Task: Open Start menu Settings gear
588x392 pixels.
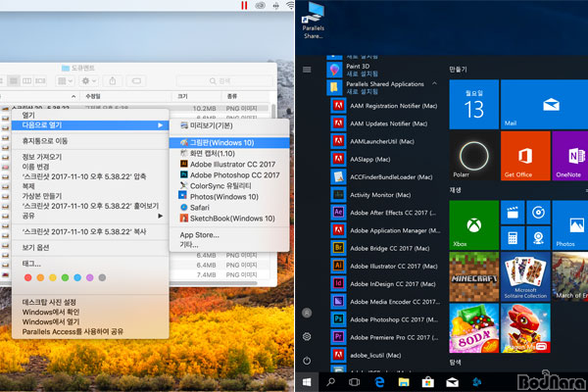Action: point(307,336)
